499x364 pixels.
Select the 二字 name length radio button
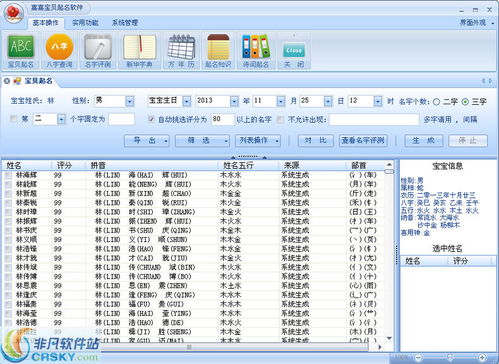(x=436, y=102)
